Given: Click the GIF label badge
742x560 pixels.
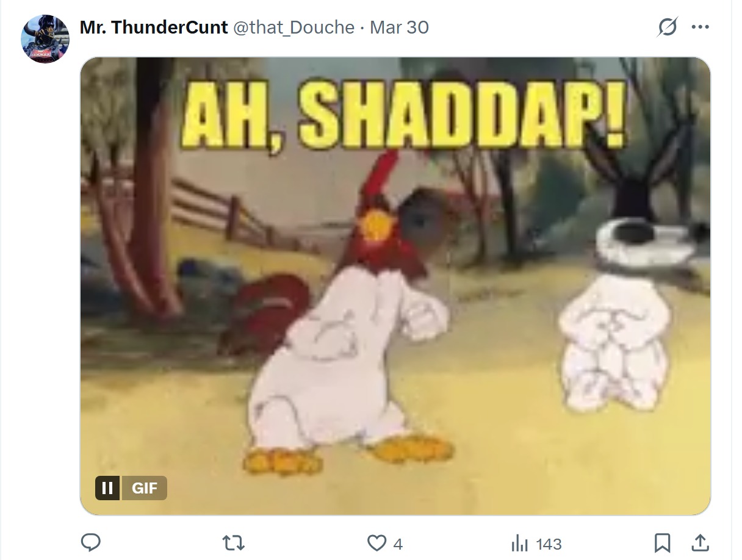Looking at the screenshot, I should 145,488.
